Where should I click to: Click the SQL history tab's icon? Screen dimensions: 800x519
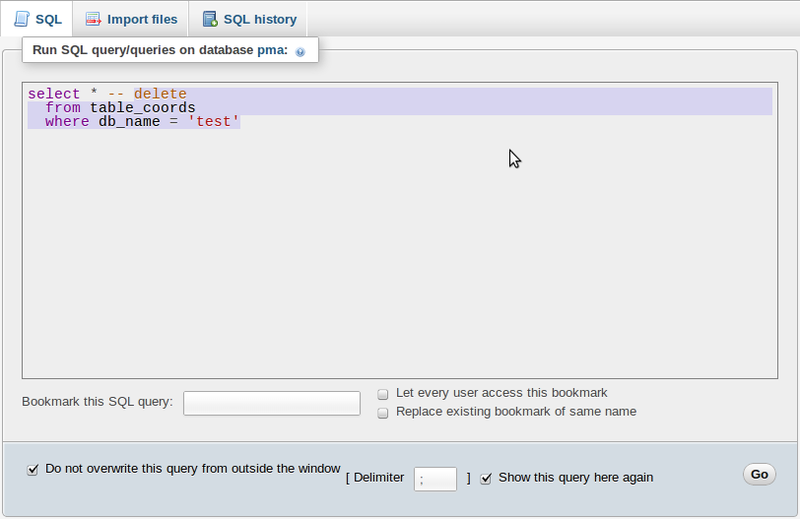tap(209, 19)
